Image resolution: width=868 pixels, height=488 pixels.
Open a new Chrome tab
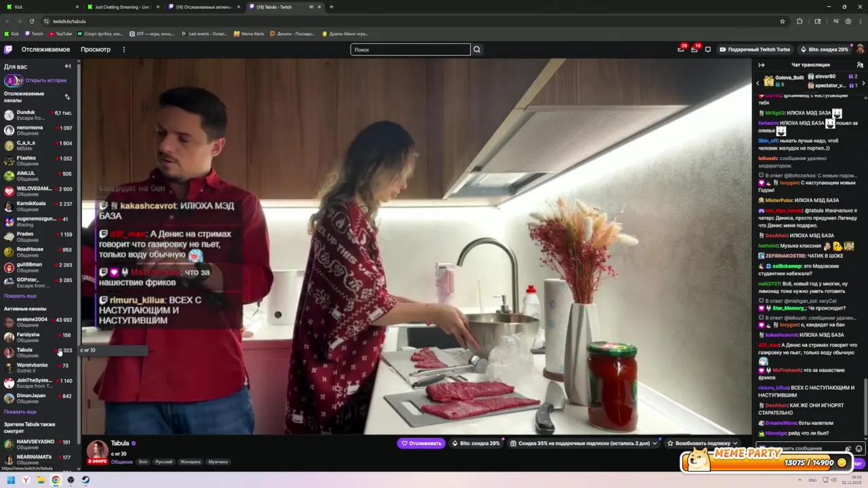[331, 7]
